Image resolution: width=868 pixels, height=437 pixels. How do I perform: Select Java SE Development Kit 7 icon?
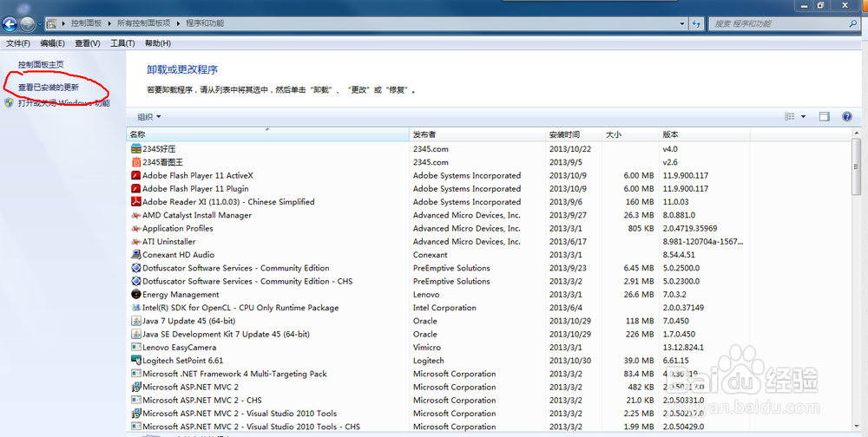pos(136,334)
